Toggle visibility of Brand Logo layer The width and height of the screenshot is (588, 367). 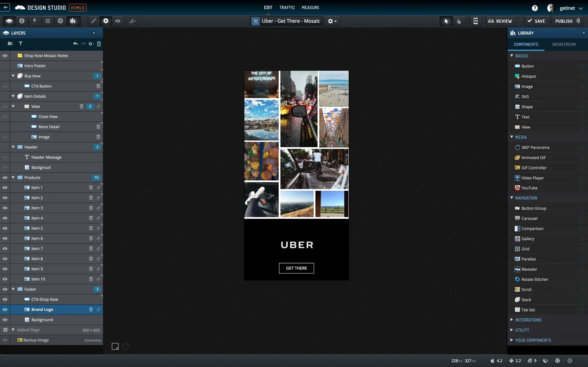pyautogui.click(x=5, y=310)
